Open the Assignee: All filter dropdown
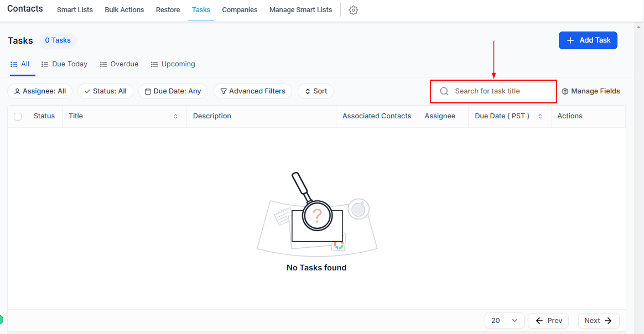644x334 pixels. (x=40, y=91)
